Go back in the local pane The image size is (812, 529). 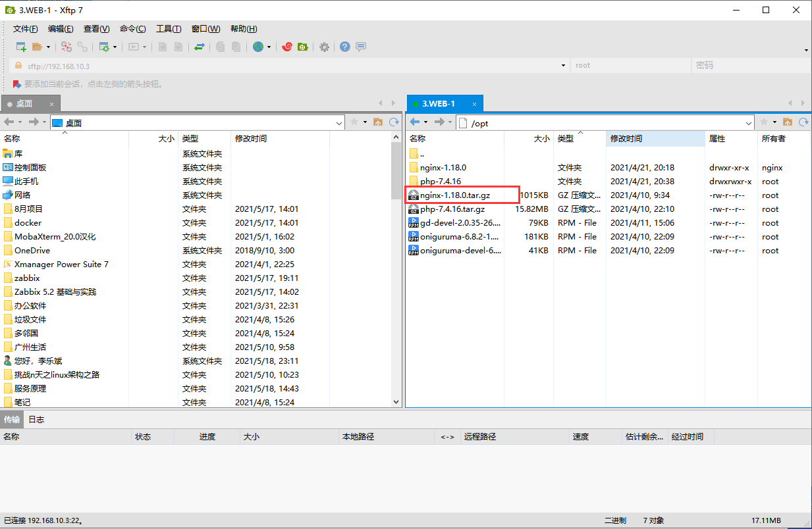9,122
